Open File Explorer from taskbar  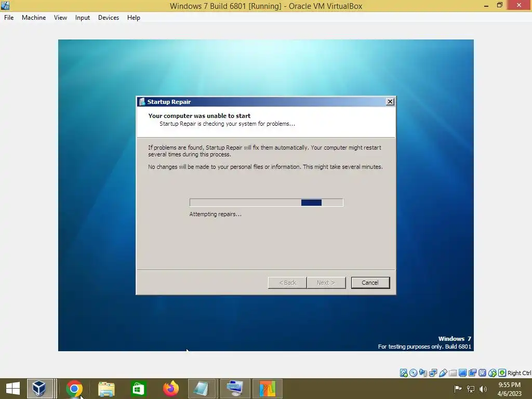106,389
